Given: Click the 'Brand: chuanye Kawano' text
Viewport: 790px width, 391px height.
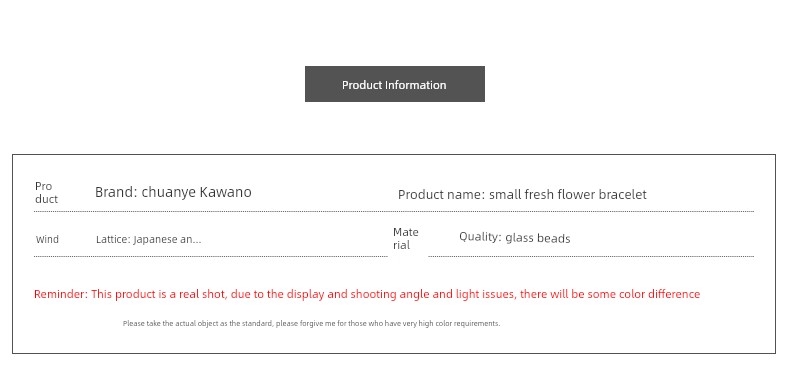Looking at the screenshot, I should pyautogui.click(x=173, y=192).
